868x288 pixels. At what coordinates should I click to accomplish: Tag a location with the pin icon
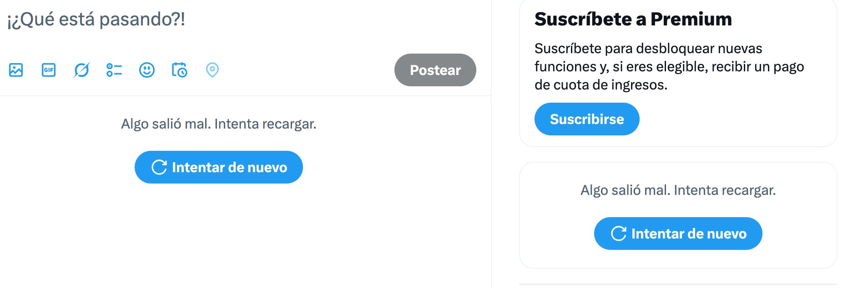point(212,70)
